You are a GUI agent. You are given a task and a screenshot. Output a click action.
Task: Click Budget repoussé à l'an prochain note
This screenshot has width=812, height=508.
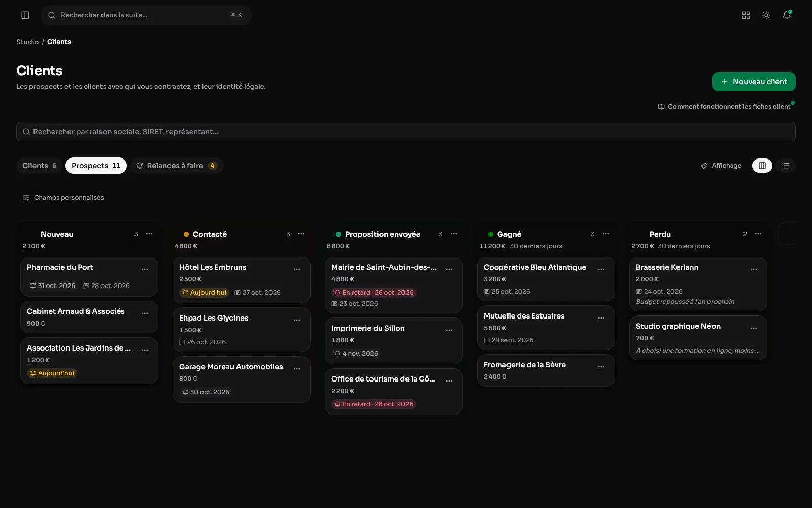(685, 302)
